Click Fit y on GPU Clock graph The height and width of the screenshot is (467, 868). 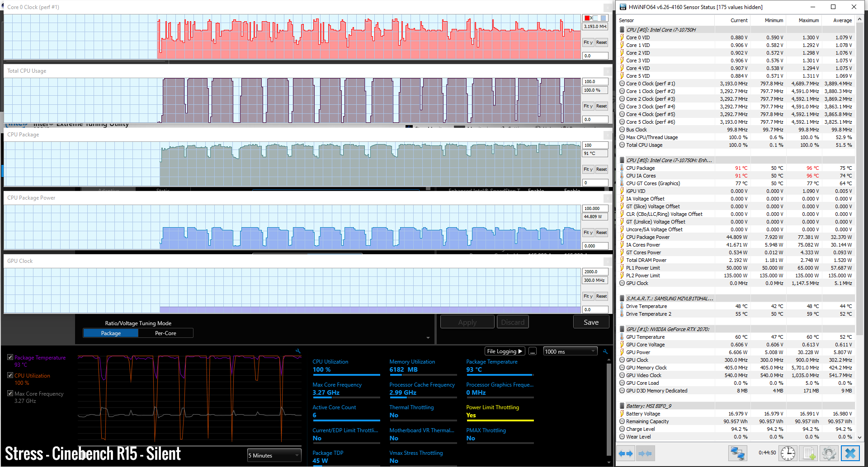[588, 296]
